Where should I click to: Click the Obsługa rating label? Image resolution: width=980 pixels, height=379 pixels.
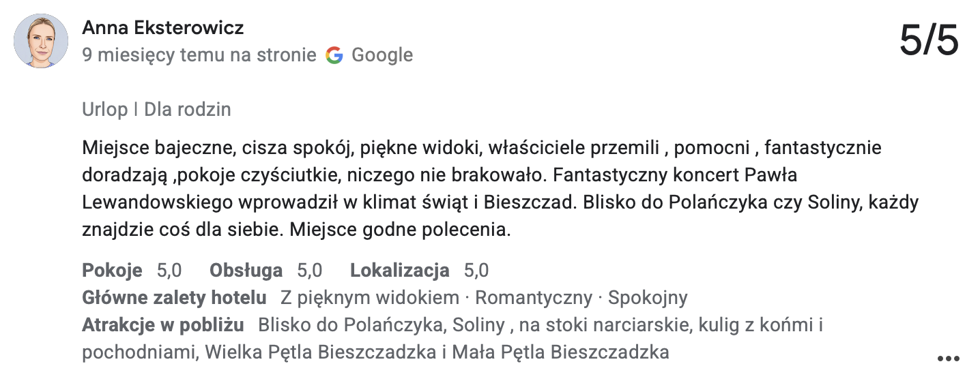point(246,271)
